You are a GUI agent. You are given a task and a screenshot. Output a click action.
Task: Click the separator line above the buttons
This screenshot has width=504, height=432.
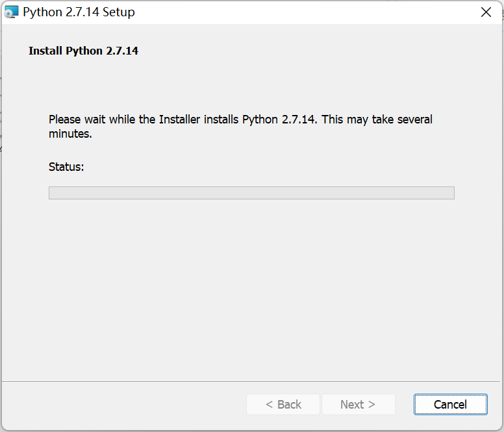pyautogui.click(x=251, y=381)
